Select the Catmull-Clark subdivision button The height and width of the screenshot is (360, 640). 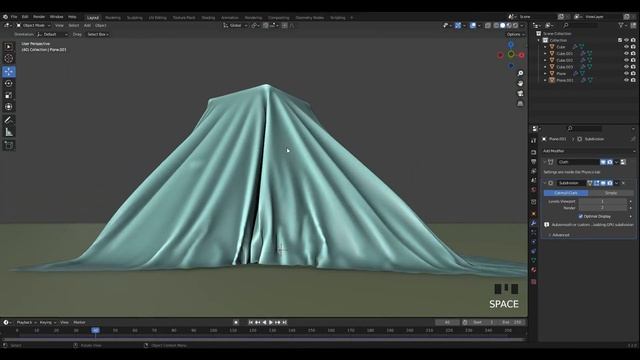pos(566,193)
